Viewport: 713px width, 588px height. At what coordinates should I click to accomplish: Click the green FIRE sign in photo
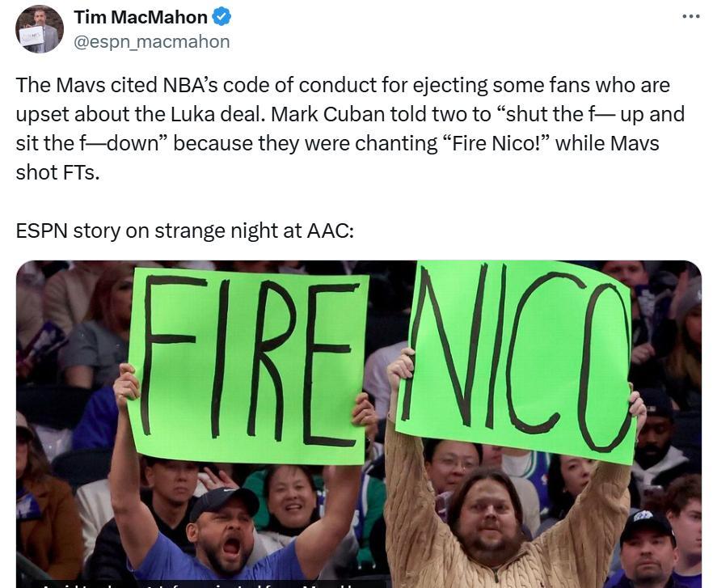[248, 367]
